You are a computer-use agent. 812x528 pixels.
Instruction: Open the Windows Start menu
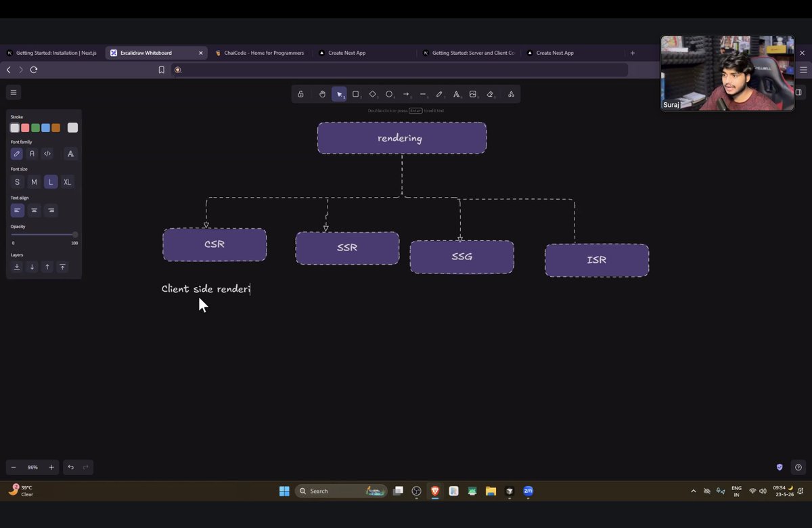tap(284, 491)
